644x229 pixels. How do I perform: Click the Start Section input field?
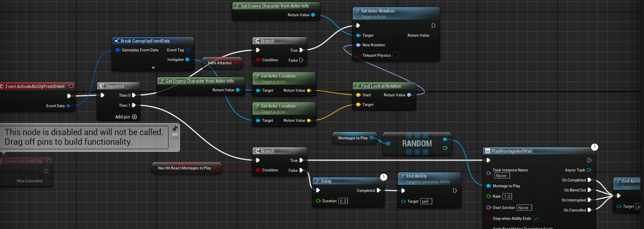point(524,208)
